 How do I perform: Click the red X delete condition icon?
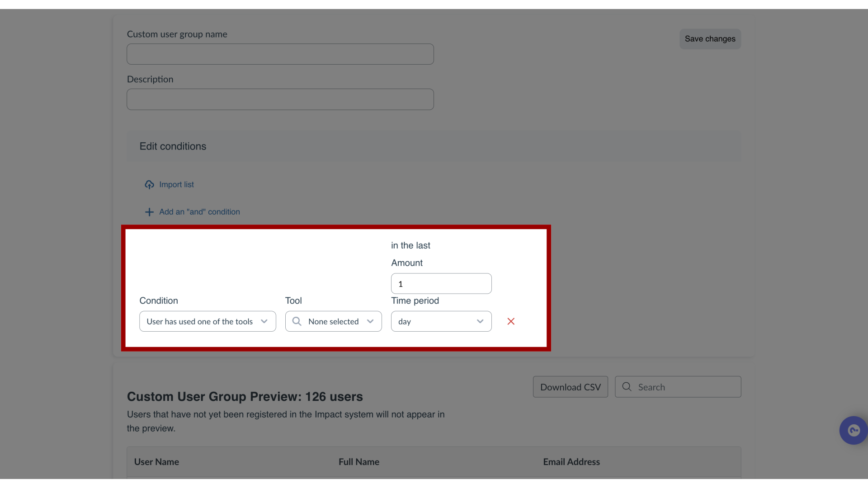pos(511,321)
